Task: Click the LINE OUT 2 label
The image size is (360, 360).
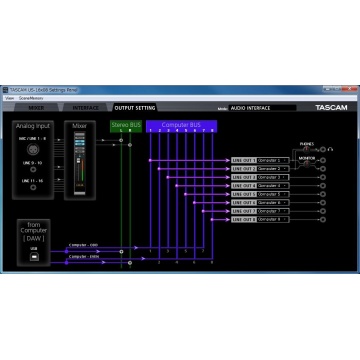Action: (244, 169)
